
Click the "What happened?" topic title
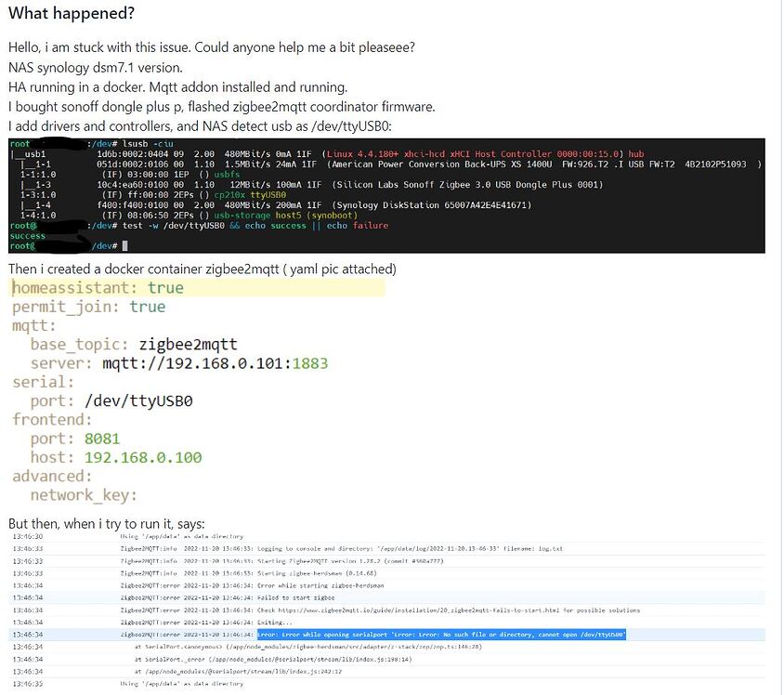click(x=72, y=13)
